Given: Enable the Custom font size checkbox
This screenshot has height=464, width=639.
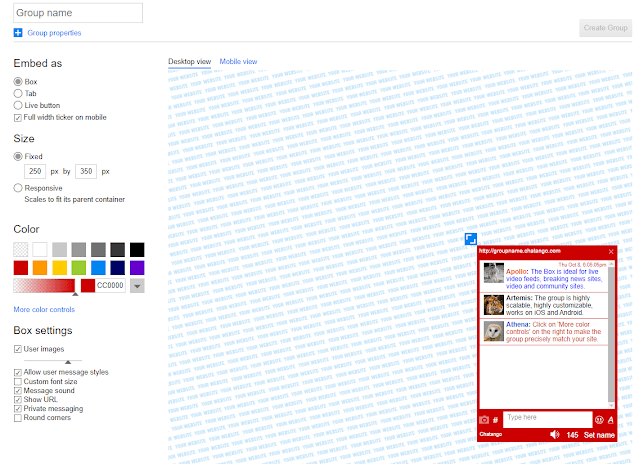Looking at the screenshot, I should [18, 381].
